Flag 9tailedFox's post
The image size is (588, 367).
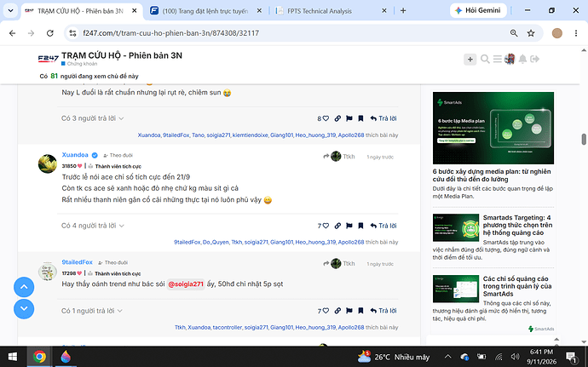pyautogui.click(x=349, y=311)
